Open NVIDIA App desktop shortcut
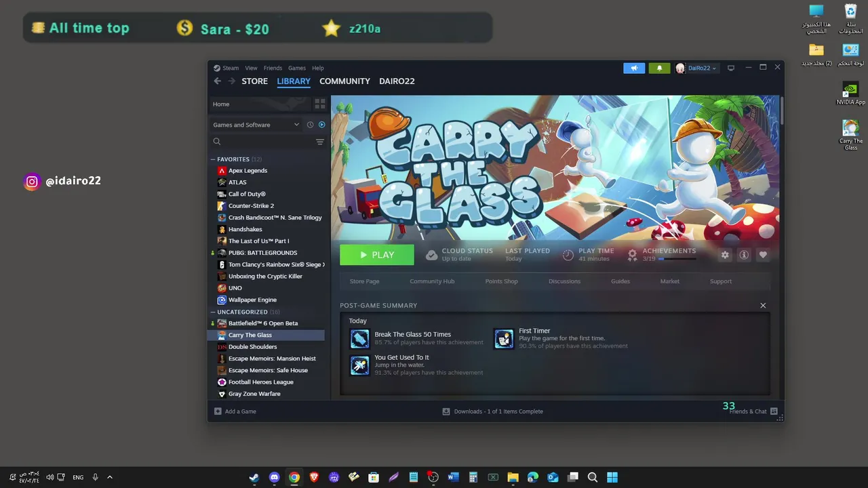Screen dimensions: 868x488 click(x=850, y=94)
